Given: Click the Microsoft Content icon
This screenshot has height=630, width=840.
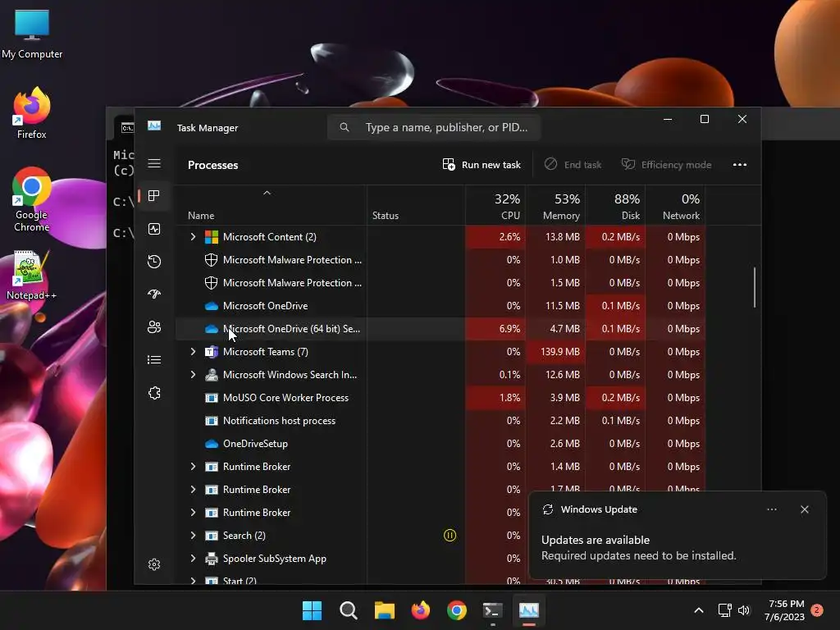Looking at the screenshot, I should [x=212, y=237].
